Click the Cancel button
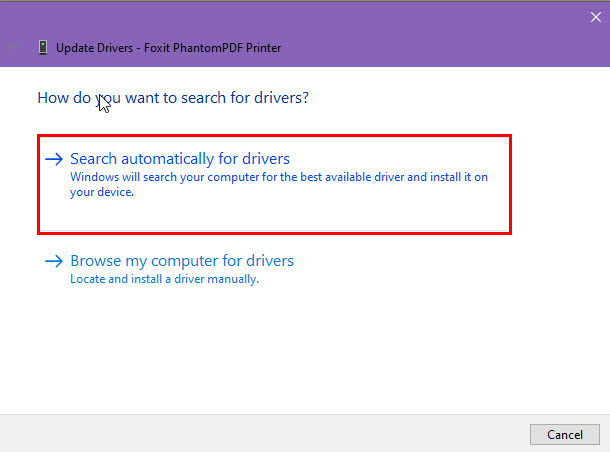610x452 pixels. click(564, 434)
